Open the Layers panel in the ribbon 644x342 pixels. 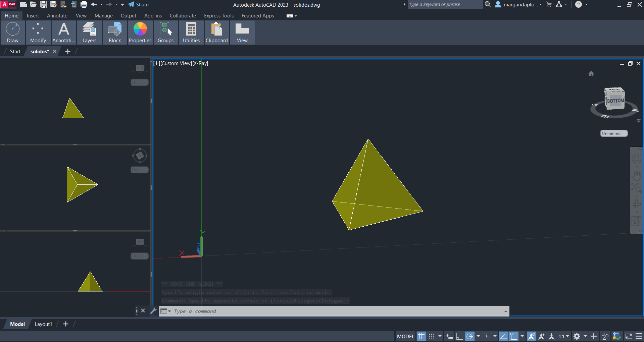[x=89, y=33]
